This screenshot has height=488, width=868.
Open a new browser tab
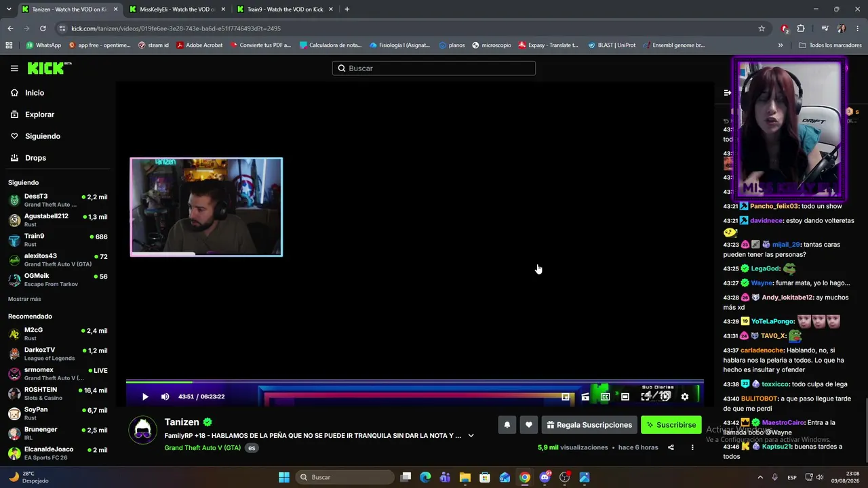point(347,9)
